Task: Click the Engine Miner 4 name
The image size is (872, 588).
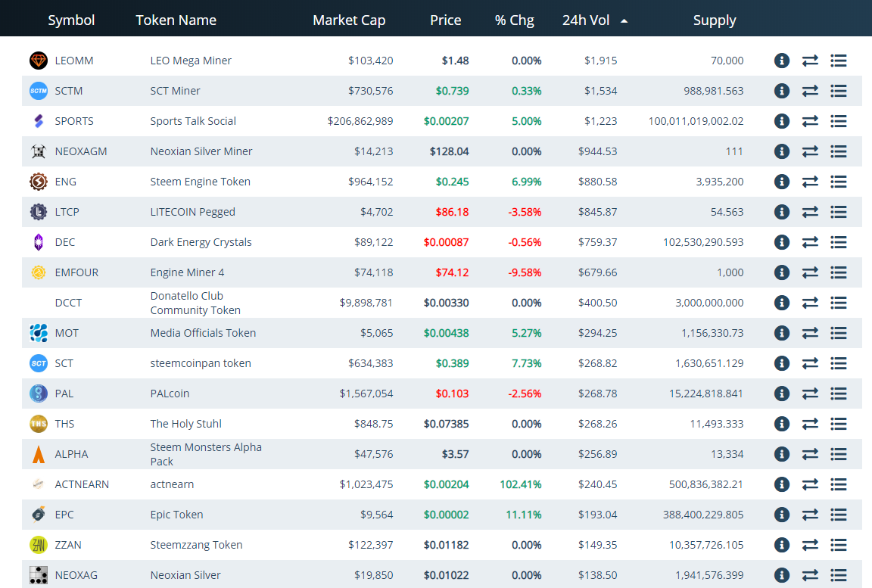Action: tap(187, 272)
